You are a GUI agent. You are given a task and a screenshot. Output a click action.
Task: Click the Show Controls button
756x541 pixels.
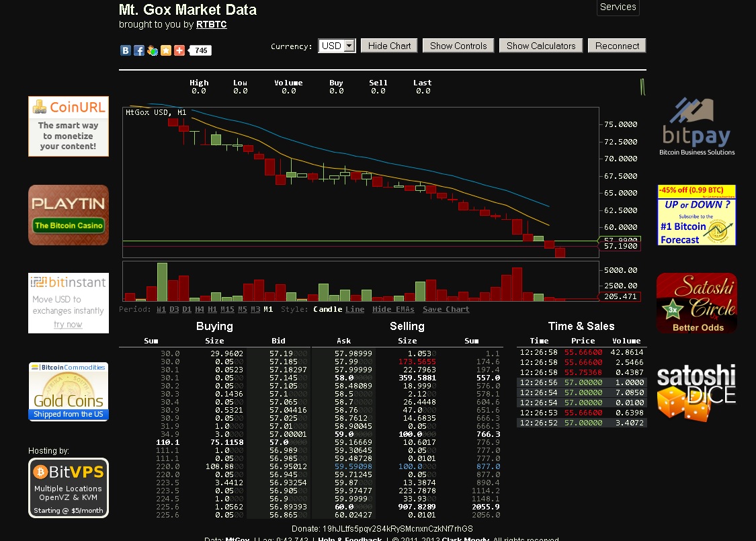458,46
